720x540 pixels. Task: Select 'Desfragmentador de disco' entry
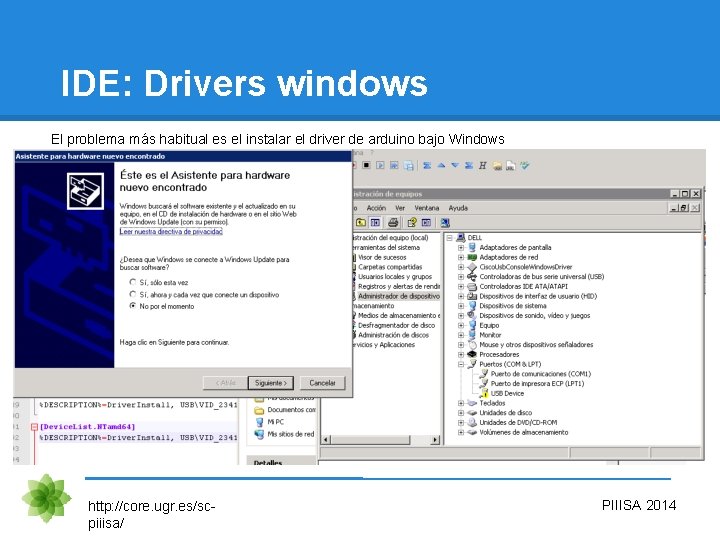pyautogui.click(x=396, y=325)
